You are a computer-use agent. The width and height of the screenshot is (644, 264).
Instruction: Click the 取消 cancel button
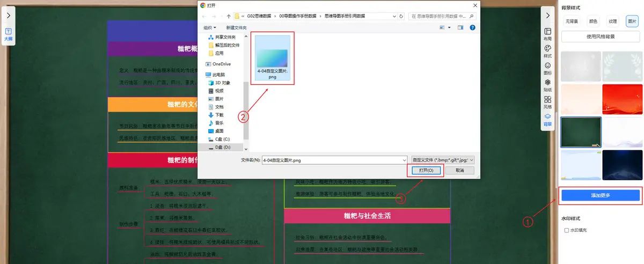(459, 170)
